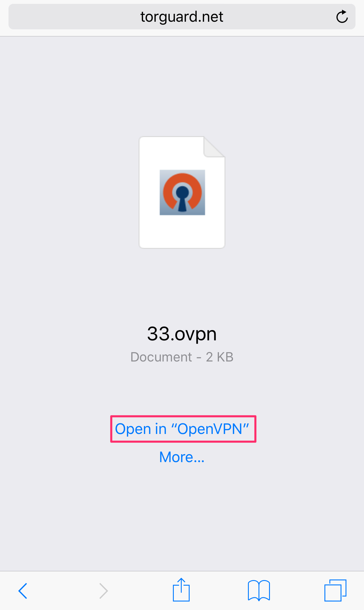Click the white document file thumbnail
364x610 pixels.
182,192
